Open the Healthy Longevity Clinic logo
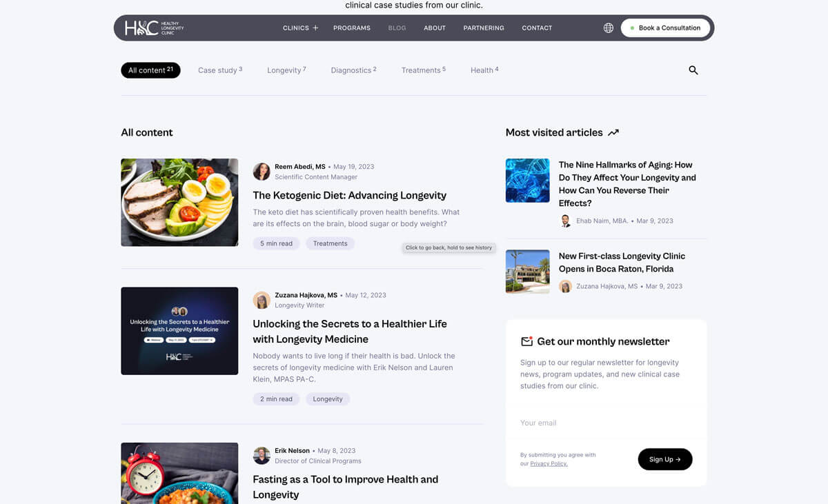 [x=155, y=28]
